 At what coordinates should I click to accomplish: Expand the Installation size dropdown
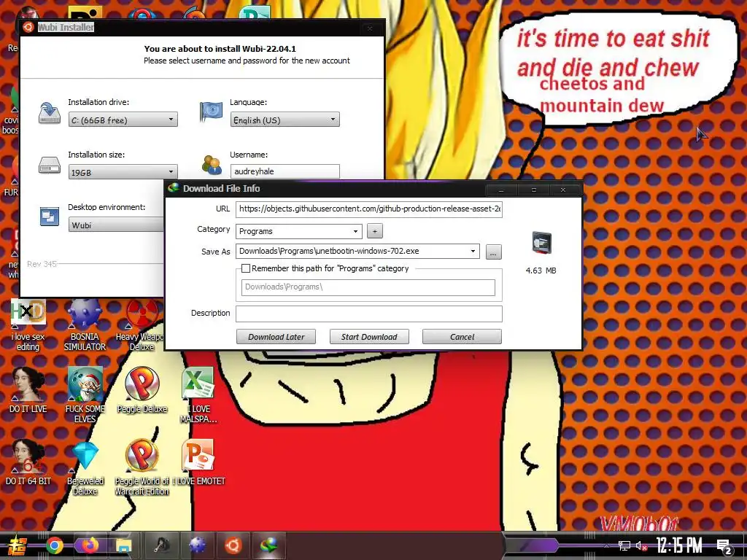tap(123, 172)
